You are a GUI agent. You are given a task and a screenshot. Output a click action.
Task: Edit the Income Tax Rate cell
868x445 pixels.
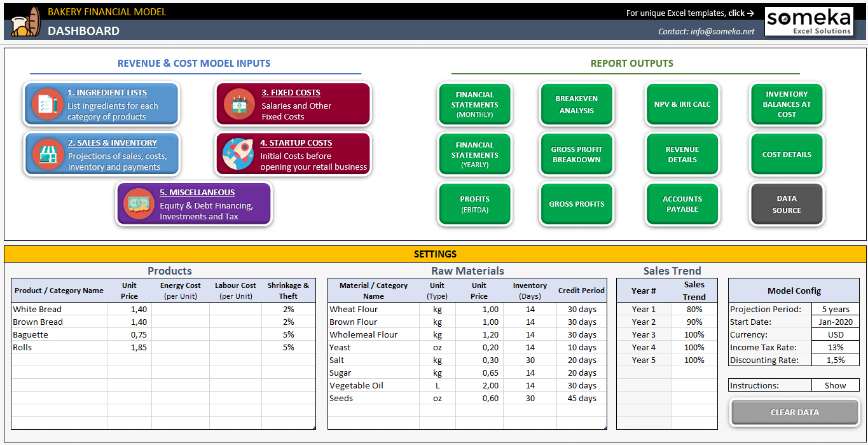point(835,347)
